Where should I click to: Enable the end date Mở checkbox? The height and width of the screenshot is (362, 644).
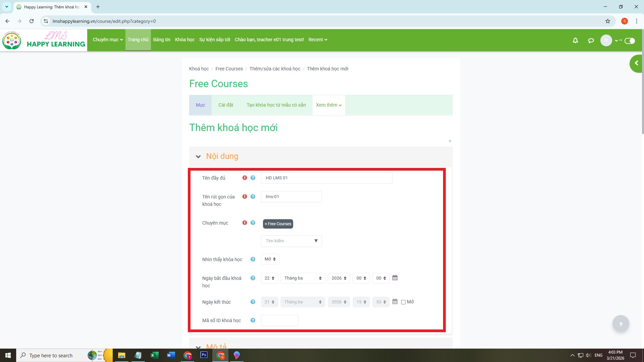point(403,302)
